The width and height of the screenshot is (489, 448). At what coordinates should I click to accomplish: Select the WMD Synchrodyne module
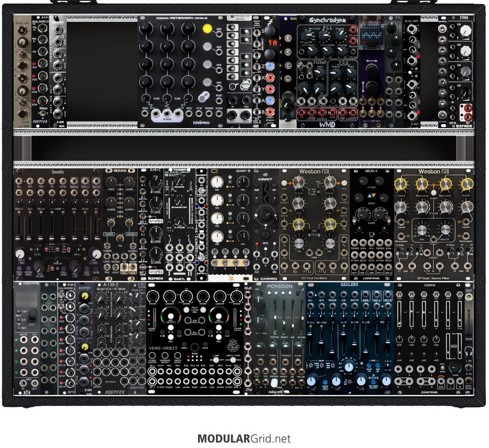pos(327,72)
